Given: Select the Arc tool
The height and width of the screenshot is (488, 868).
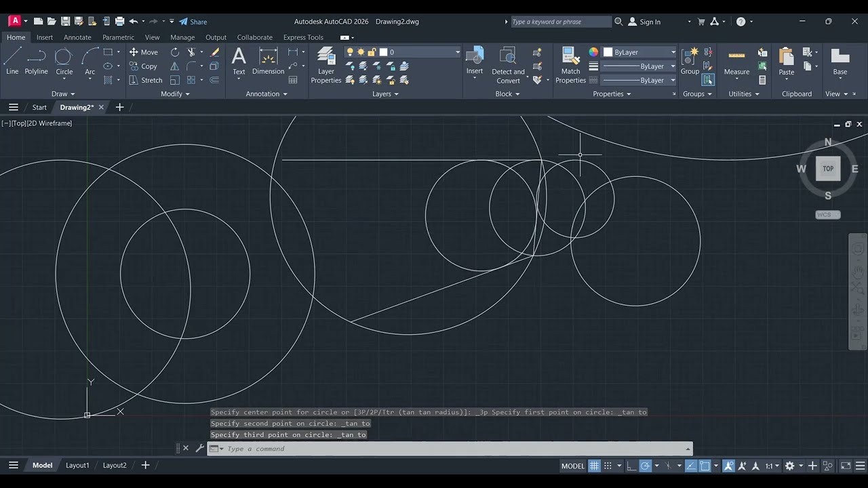Looking at the screenshot, I should click(x=90, y=61).
